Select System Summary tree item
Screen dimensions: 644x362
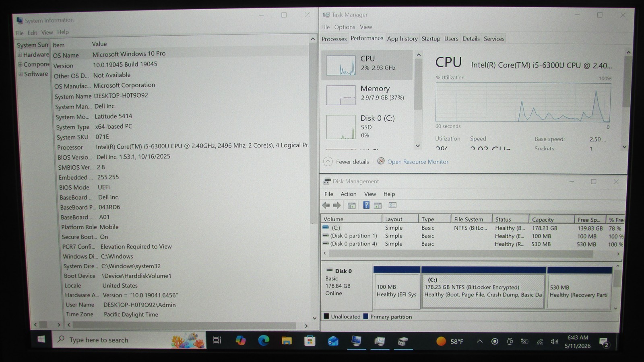(x=32, y=45)
